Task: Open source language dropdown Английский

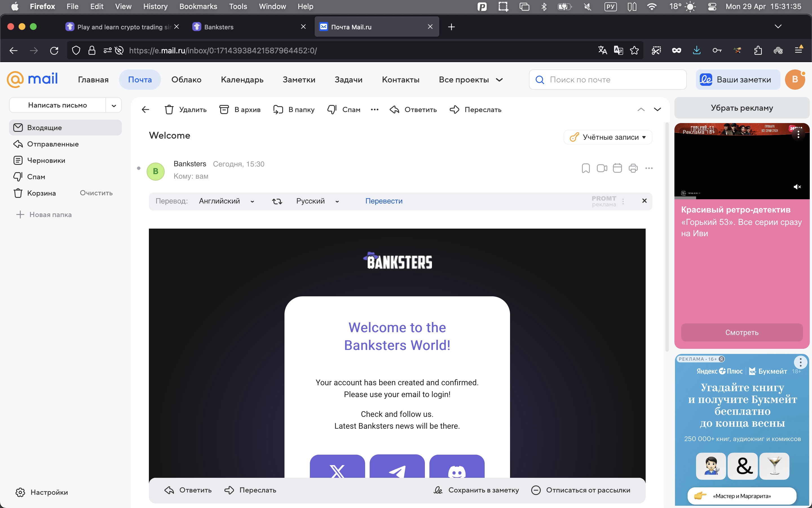Action: 226,201
